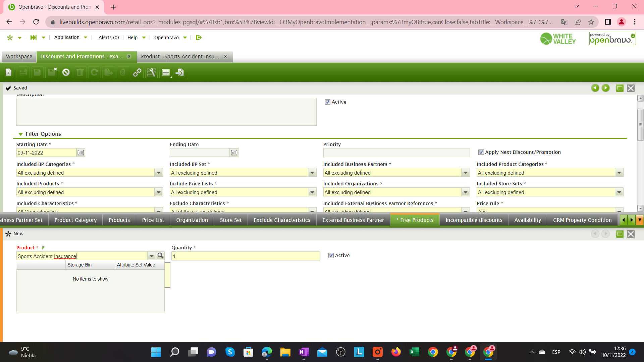Uncheck Apply Next Discount/Promotion checkbox
The height and width of the screenshot is (362, 644).
pyautogui.click(x=481, y=153)
